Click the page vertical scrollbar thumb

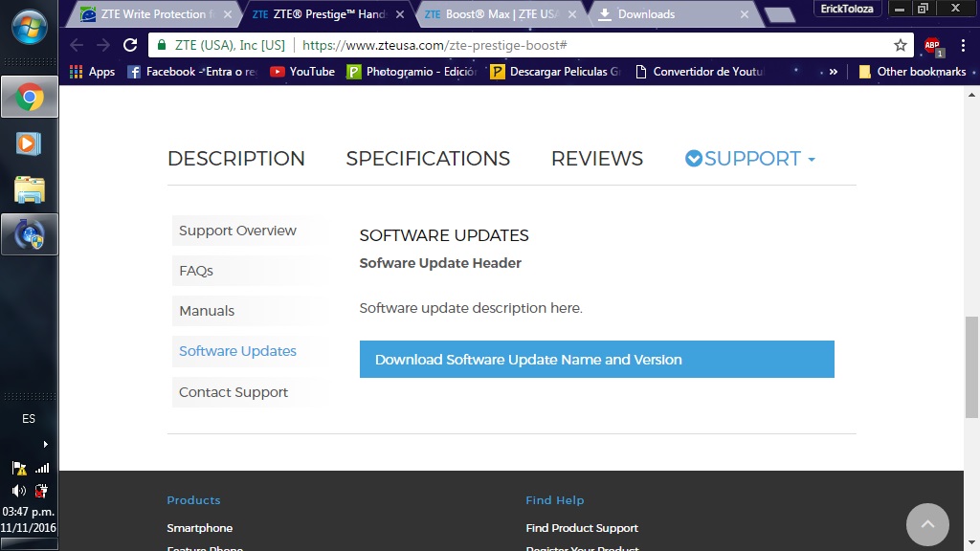point(971,367)
